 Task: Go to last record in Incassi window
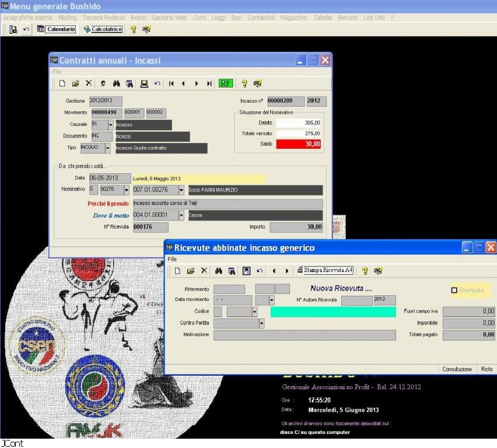click(209, 83)
